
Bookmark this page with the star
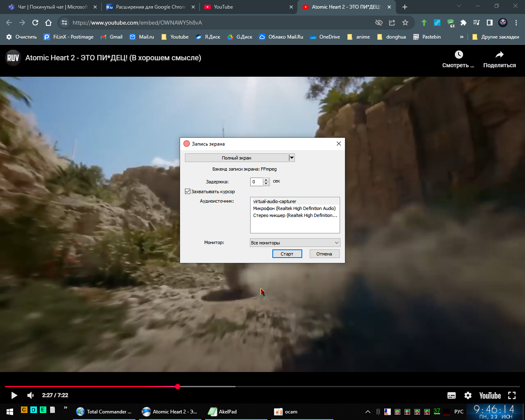[405, 23]
